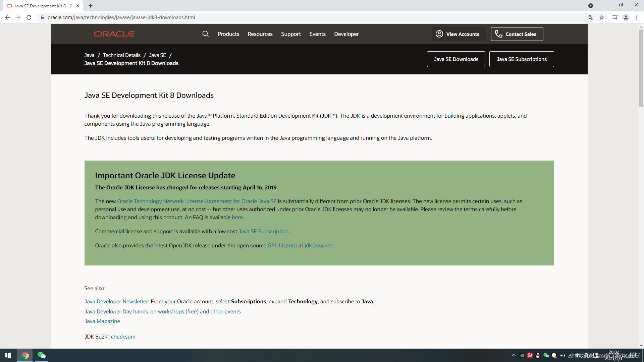Expand the system tray hidden icons chevron
This screenshot has height=362, width=644.
click(x=514, y=355)
